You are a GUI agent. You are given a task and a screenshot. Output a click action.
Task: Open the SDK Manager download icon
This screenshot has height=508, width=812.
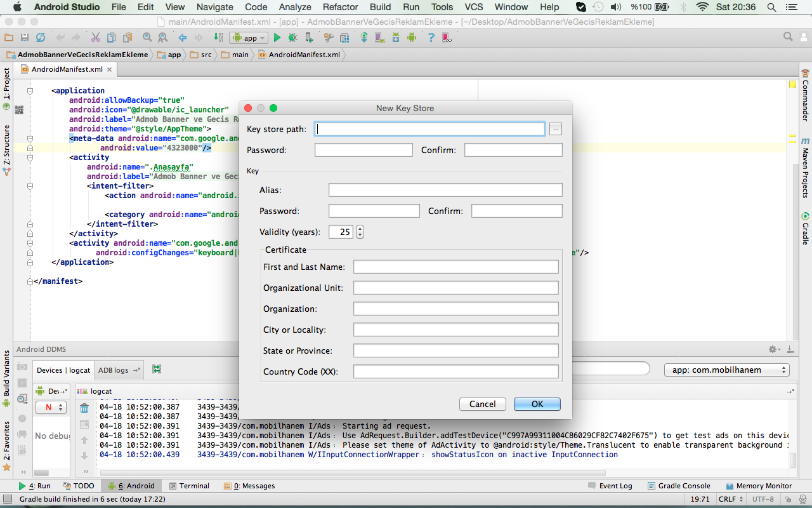tap(395, 38)
